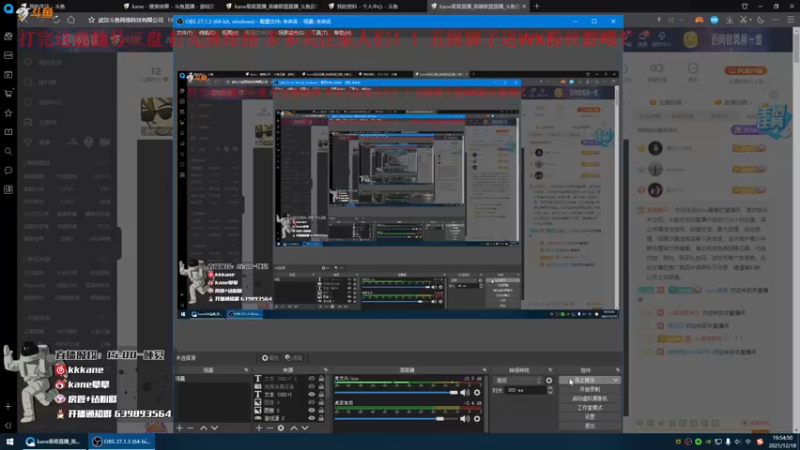Remove selected source with minus icon

pos(270,428)
